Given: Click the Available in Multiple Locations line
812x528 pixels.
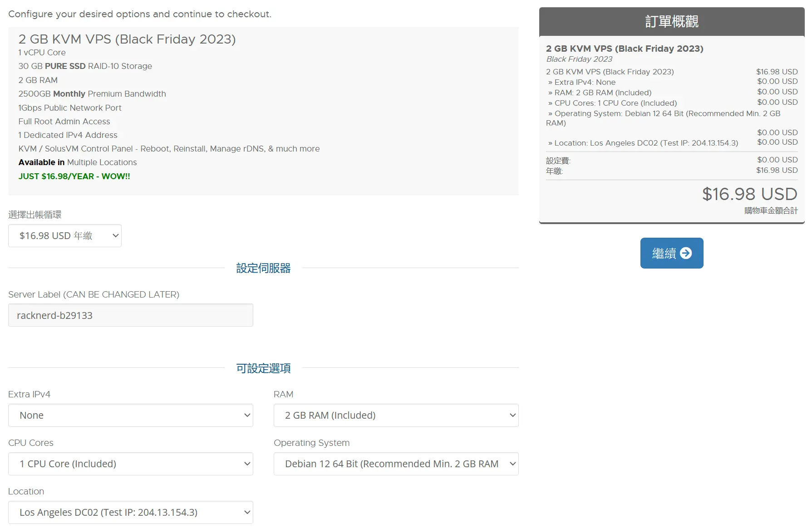Looking at the screenshot, I should [78, 162].
